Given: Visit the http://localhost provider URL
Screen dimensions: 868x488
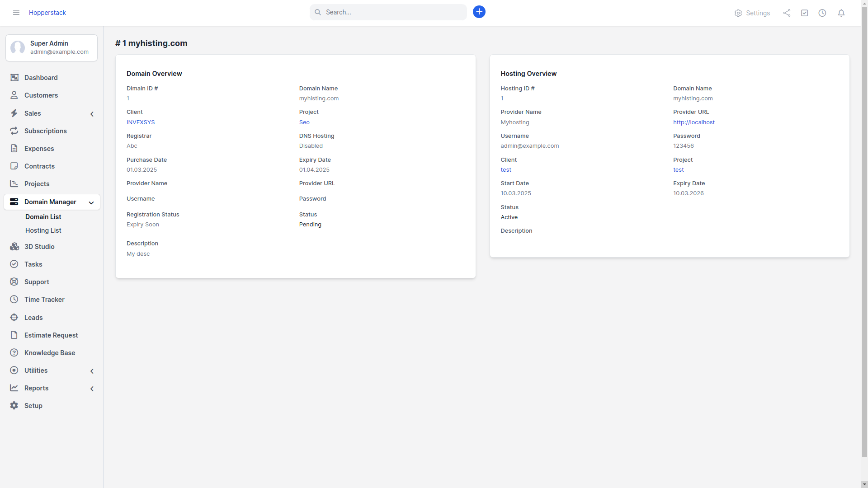Looking at the screenshot, I should point(693,122).
